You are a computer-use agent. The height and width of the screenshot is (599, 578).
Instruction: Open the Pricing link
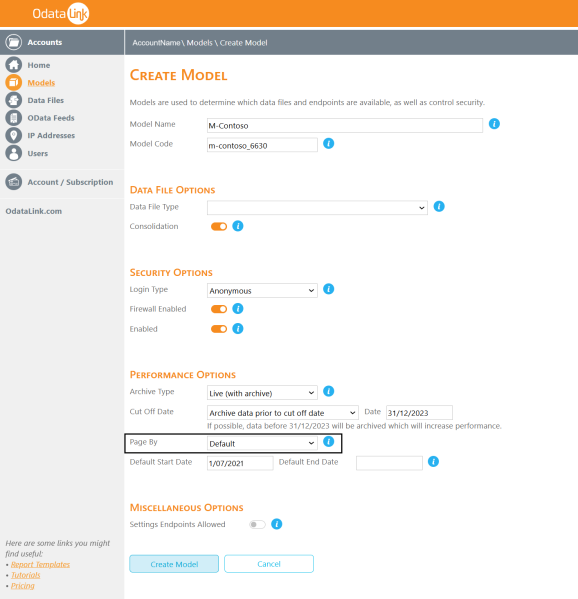pos(23,586)
